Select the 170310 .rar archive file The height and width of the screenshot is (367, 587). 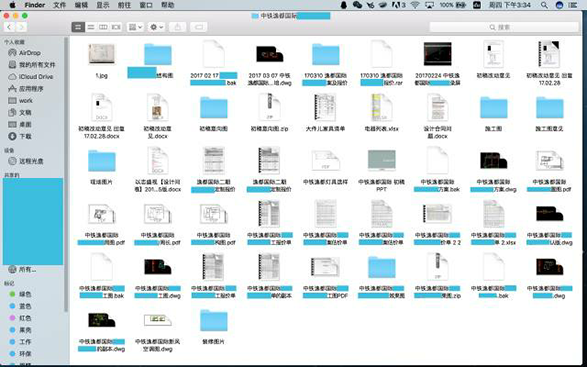point(381,63)
